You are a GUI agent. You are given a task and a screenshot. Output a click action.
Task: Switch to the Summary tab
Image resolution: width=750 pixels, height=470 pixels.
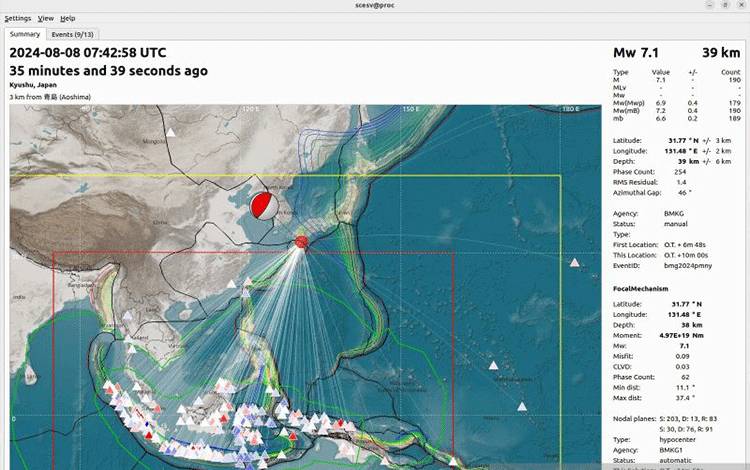(x=25, y=34)
